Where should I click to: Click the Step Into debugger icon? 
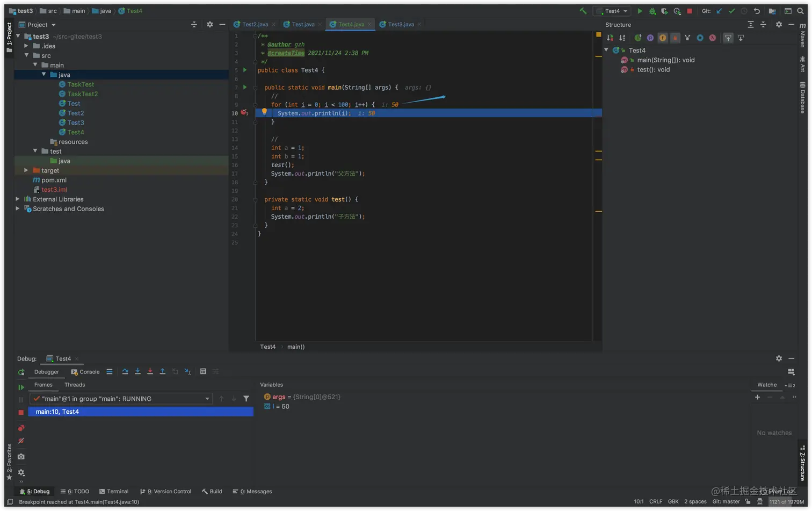pyautogui.click(x=137, y=371)
